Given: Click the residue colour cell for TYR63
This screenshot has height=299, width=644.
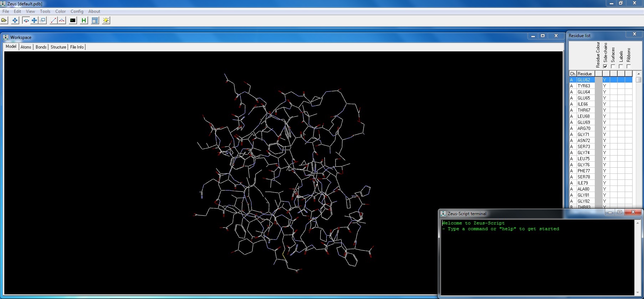Looking at the screenshot, I should (598, 86).
